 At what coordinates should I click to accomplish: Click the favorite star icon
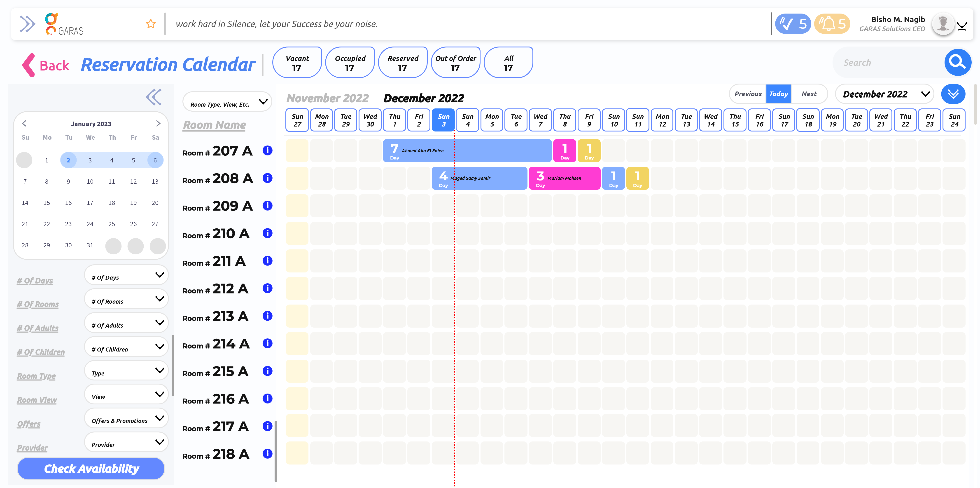click(x=151, y=24)
